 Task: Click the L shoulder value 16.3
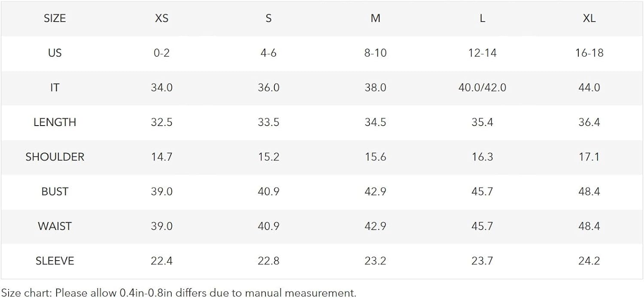click(482, 157)
